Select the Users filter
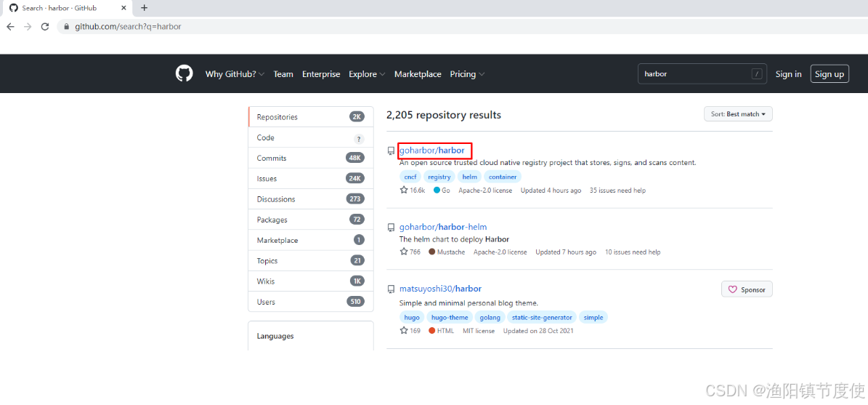Viewport: 868px width, 405px height. (x=311, y=302)
